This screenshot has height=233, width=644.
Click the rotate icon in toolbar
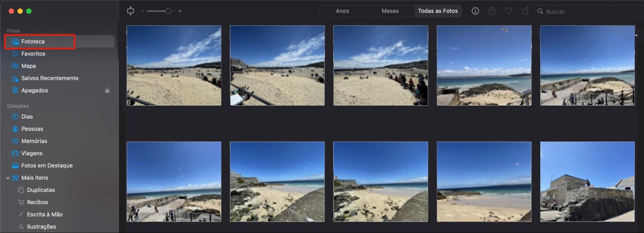coord(525,11)
